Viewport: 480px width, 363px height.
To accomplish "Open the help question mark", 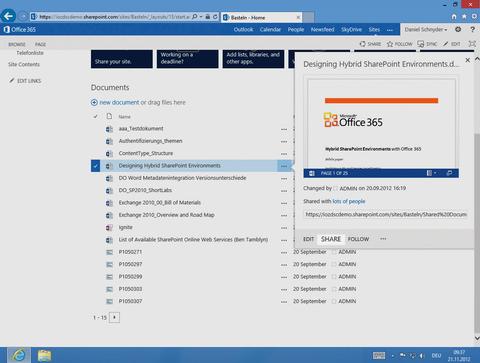I will point(472,29).
